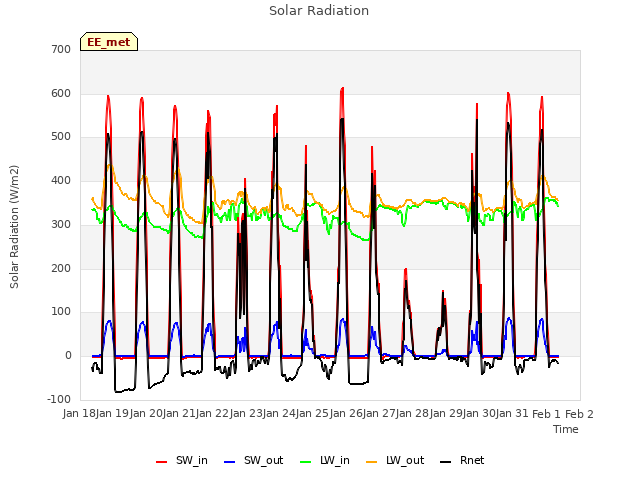Click the 300 y-axis tick label
This screenshot has height=480, width=640.
click(x=61, y=224)
